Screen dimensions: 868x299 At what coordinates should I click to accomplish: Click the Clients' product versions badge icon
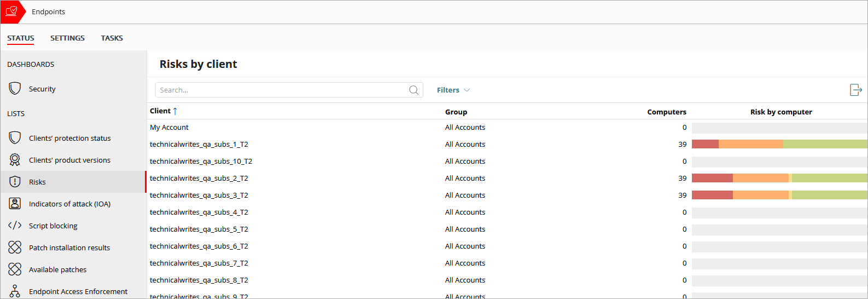click(15, 160)
